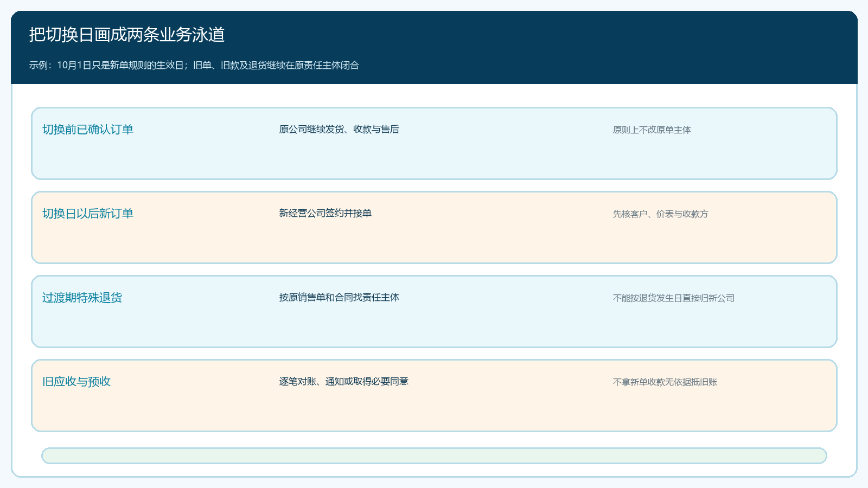Click the title 把切换日画成两条业务泳道

(127, 35)
